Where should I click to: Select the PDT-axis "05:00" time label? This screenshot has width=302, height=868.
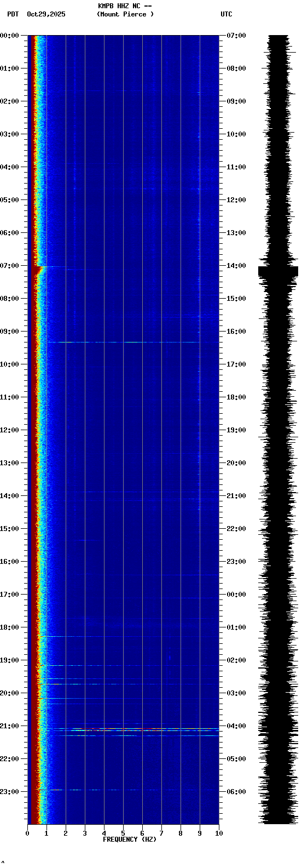pos(9,200)
